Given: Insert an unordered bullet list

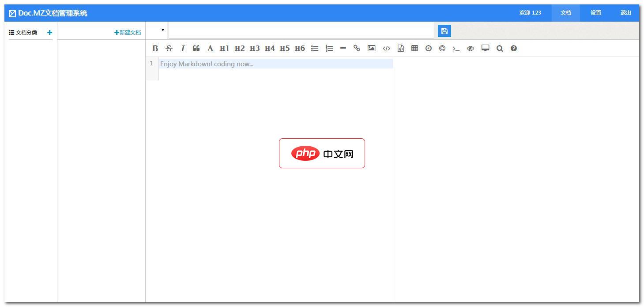Looking at the screenshot, I should click(315, 49).
